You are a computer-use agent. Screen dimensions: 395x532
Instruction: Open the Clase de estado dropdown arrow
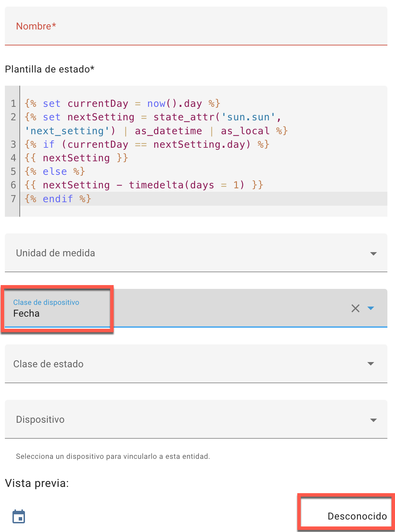[x=371, y=364]
